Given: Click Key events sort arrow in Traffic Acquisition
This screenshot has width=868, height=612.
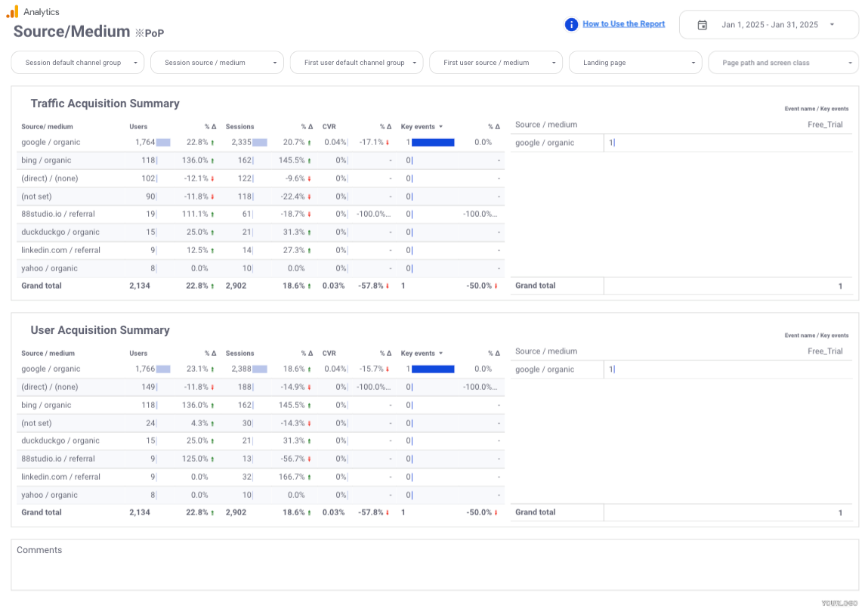Looking at the screenshot, I should click(x=440, y=127).
